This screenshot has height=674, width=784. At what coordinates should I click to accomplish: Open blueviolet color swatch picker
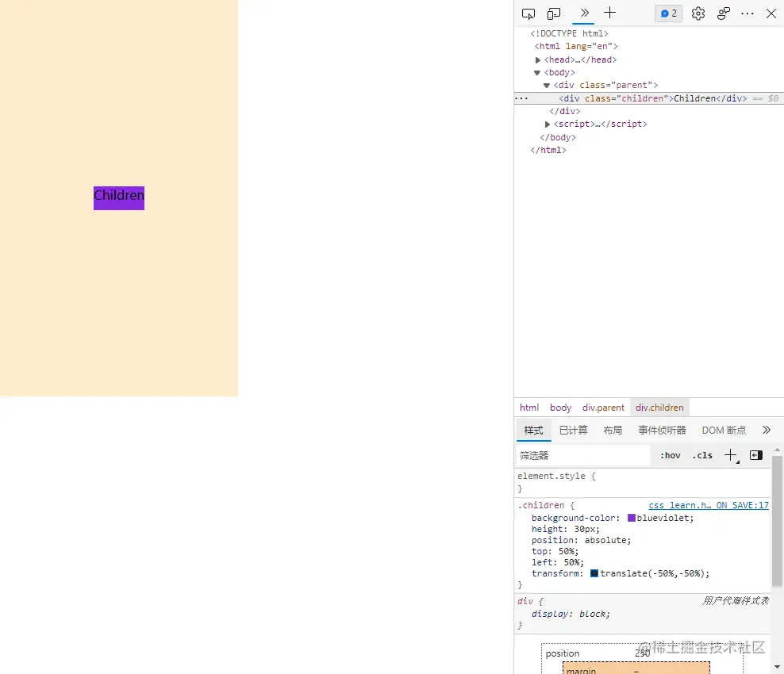tap(632, 518)
